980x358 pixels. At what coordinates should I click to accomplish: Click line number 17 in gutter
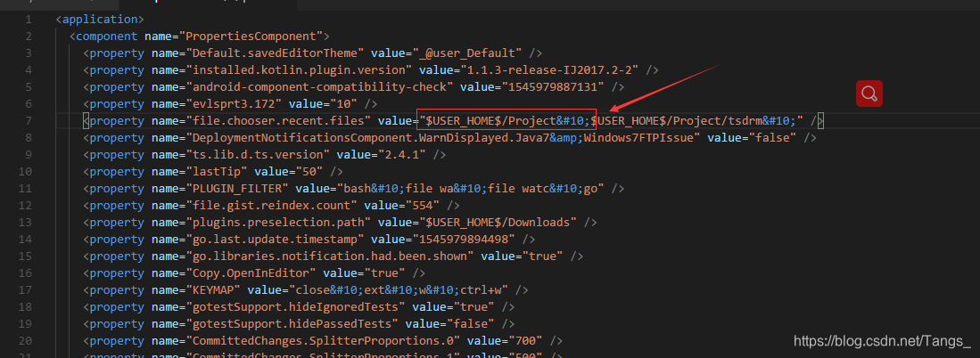click(26, 289)
